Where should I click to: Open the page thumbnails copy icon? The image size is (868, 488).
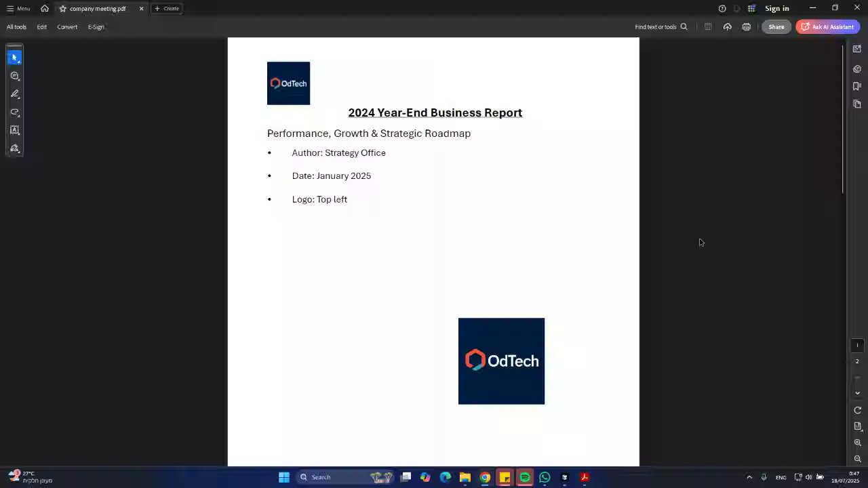(x=857, y=104)
